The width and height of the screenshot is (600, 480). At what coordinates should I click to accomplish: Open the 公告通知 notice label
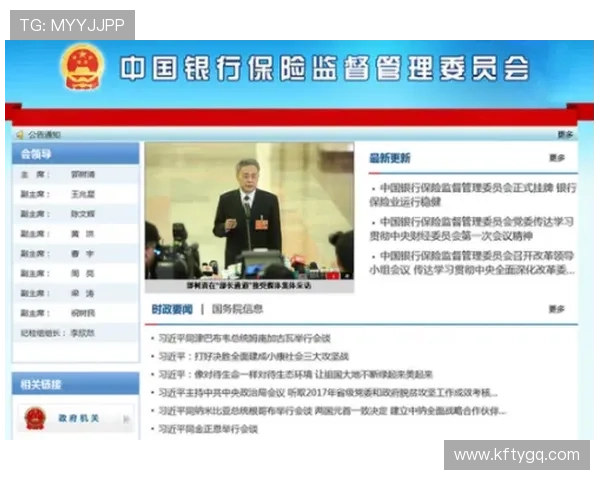[x=44, y=135]
